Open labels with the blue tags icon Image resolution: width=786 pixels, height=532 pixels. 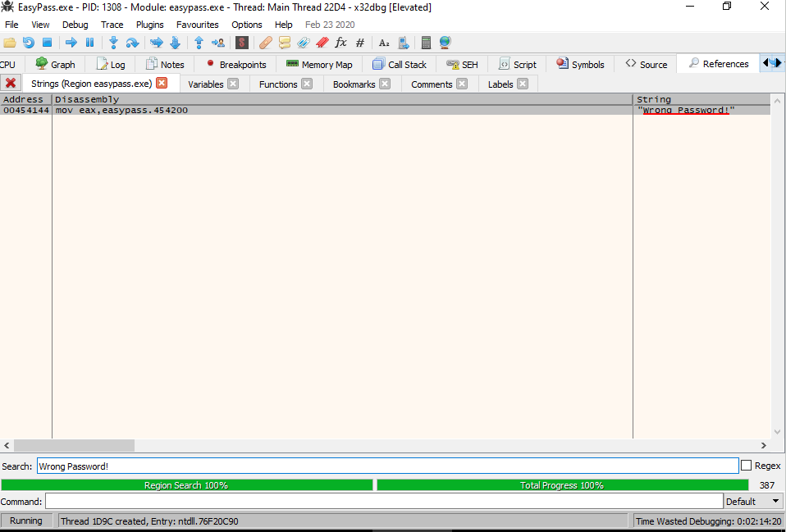(x=304, y=43)
